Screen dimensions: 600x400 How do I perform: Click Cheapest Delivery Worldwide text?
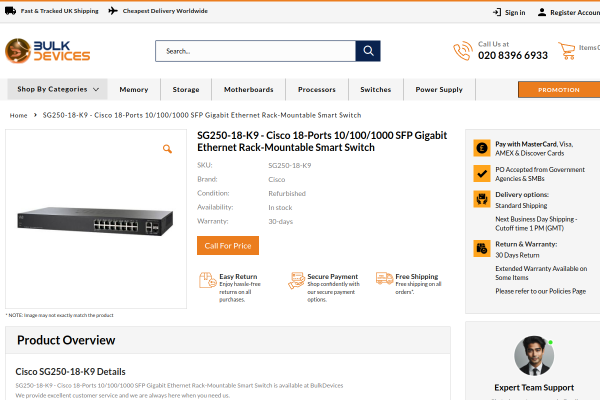point(165,11)
